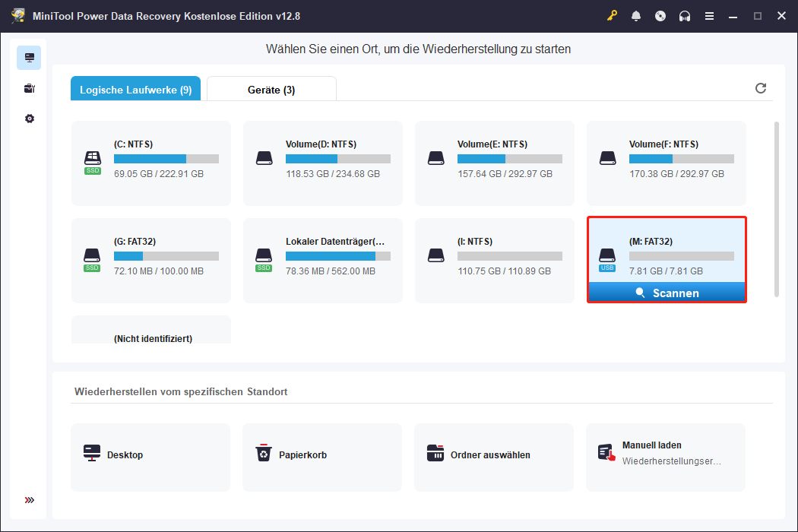The width and height of the screenshot is (798, 532).
Task: Select the Toolkit briefcase icon in sidebar
Action: [29, 88]
